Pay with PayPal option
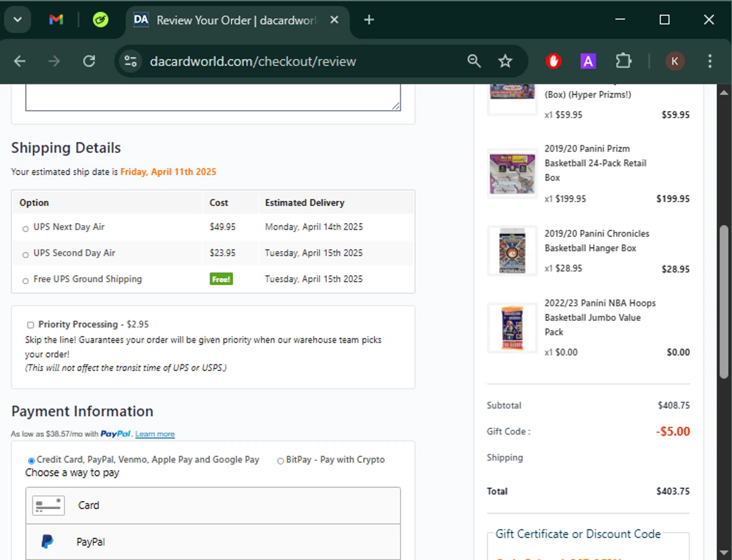This screenshot has height=560, width=732. [213, 542]
